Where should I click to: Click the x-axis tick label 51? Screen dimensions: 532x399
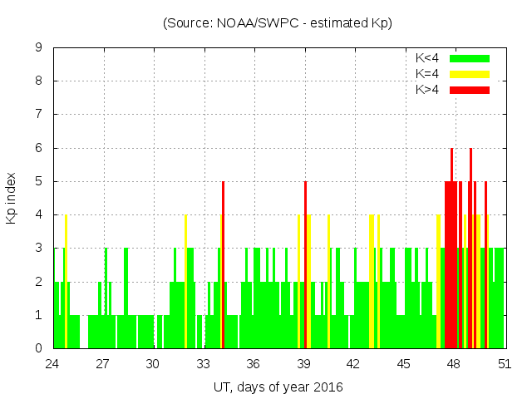[504, 364]
